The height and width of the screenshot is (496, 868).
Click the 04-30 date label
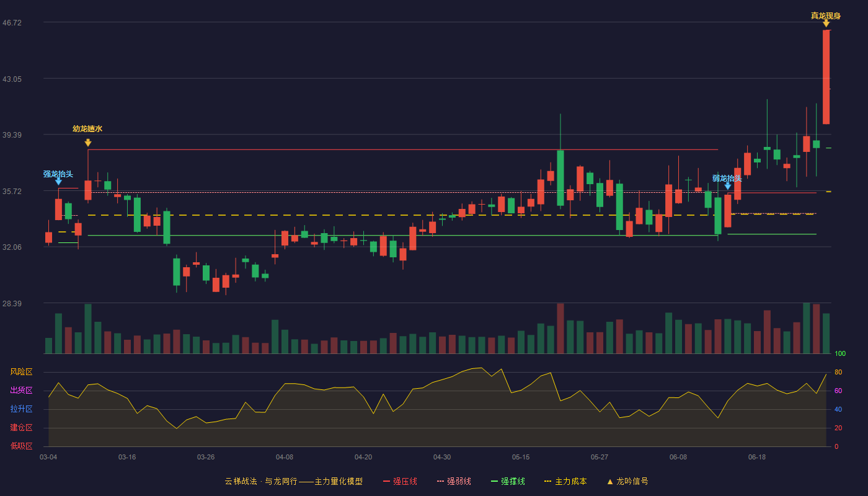point(442,457)
